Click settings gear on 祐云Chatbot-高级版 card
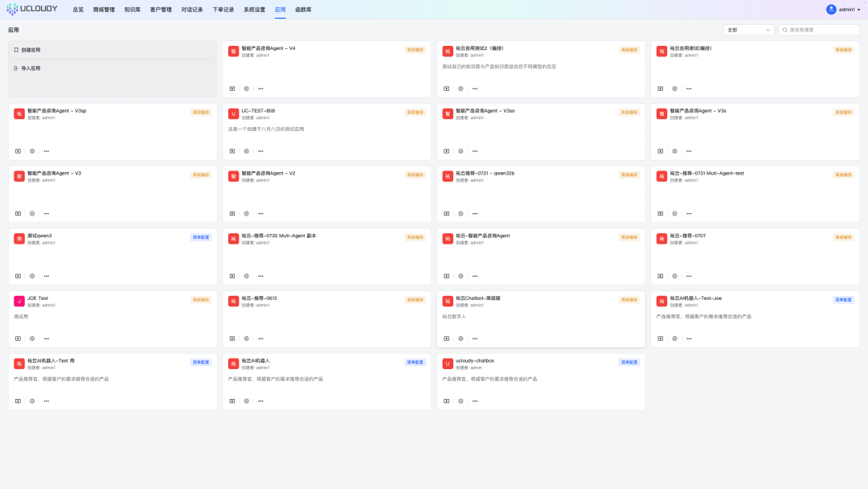This screenshot has height=489, width=868. pos(461,338)
